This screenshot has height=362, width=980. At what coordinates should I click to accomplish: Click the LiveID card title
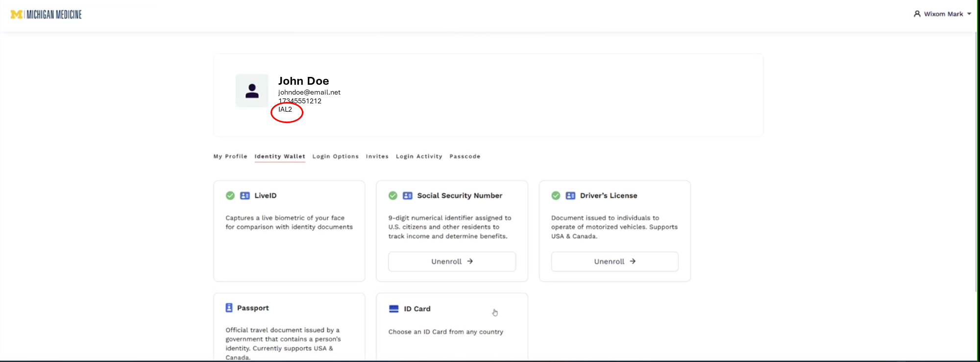coord(266,195)
